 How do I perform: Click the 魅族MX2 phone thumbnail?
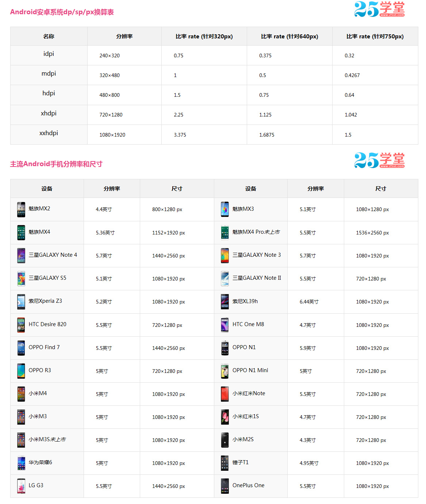21,210
